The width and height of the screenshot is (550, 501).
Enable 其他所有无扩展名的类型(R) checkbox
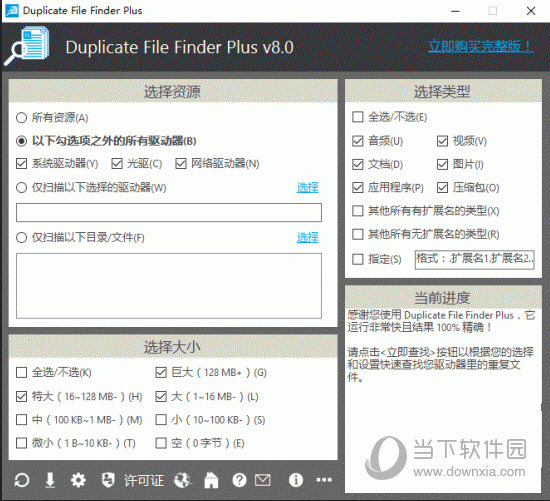coord(357,234)
